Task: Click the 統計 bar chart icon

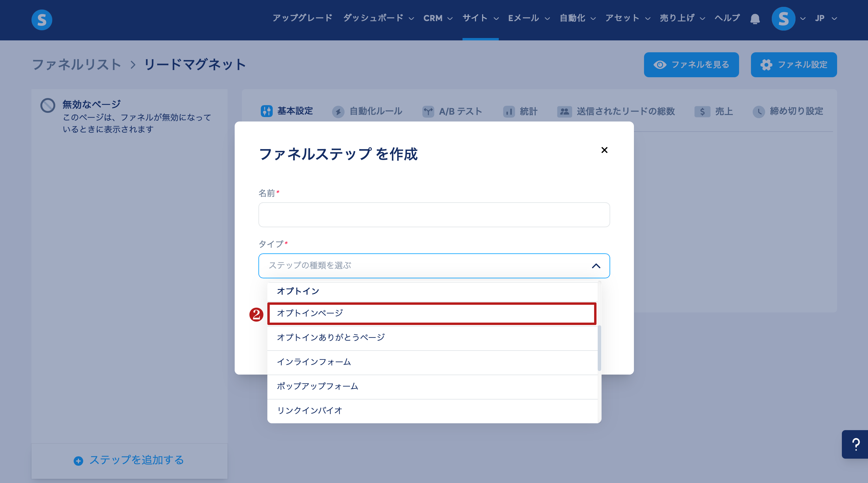Action: click(x=509, y=112)
